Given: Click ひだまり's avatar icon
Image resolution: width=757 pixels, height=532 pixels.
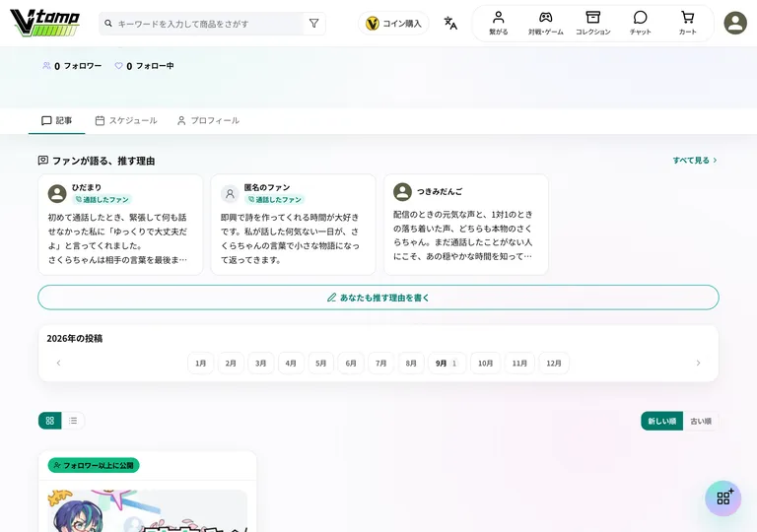Looking at the screenshot, I should point(57,193).
